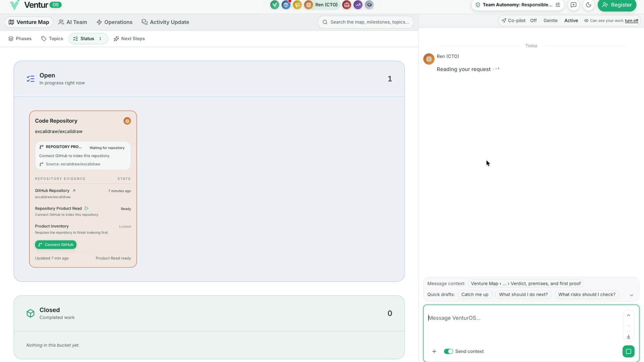This screenshot has height=362, width=644.
Task: Open the Team Autonomy: Responsible dropdown
Action: click(518, 5)
